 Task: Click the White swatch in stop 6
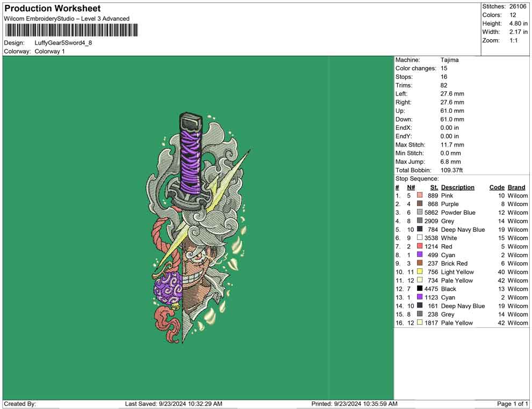click(x=420, y=238)
